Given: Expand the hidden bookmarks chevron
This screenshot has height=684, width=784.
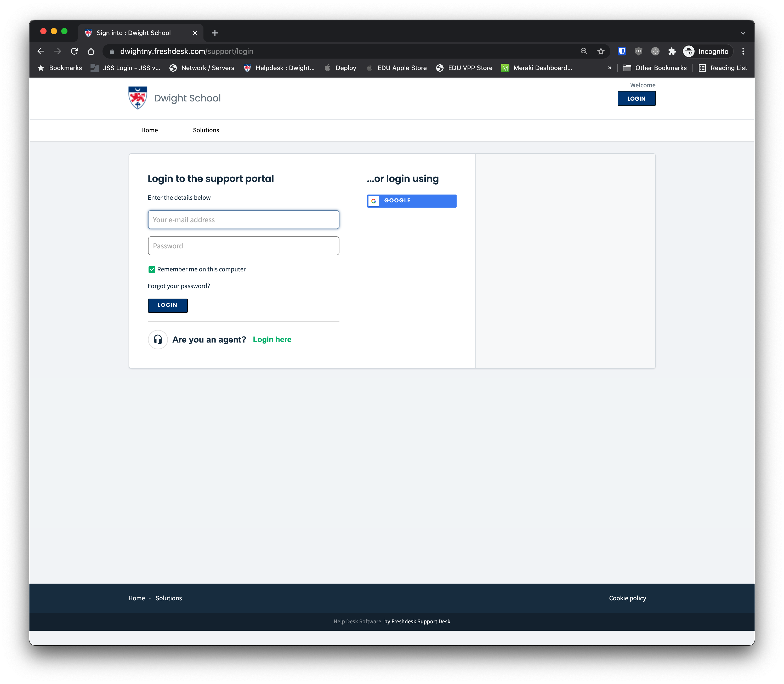Looking at the screenshot, I should point(610,68).
